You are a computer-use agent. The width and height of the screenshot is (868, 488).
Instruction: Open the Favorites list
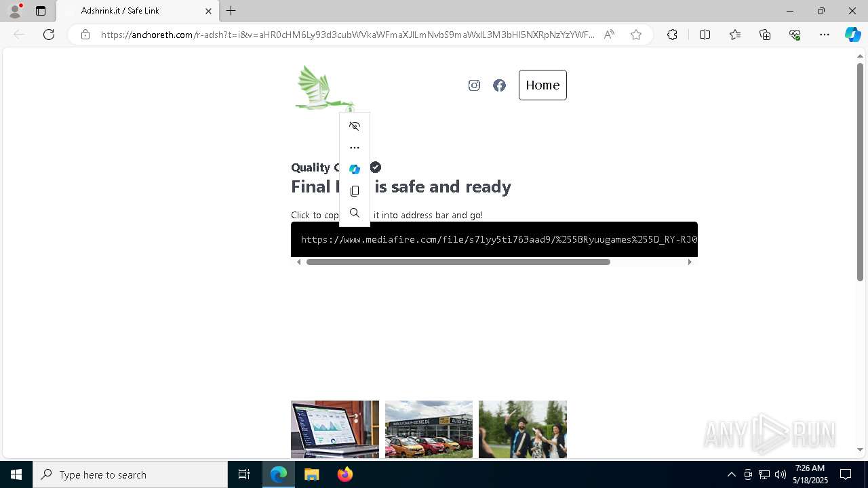click(x=735, y=35)
